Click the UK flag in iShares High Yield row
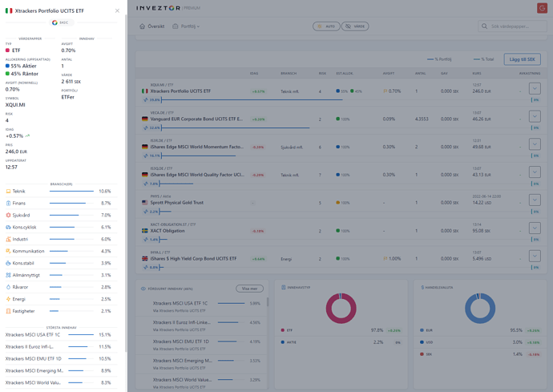The height and width of the screenshot is (392, 553). pos(144,259)
